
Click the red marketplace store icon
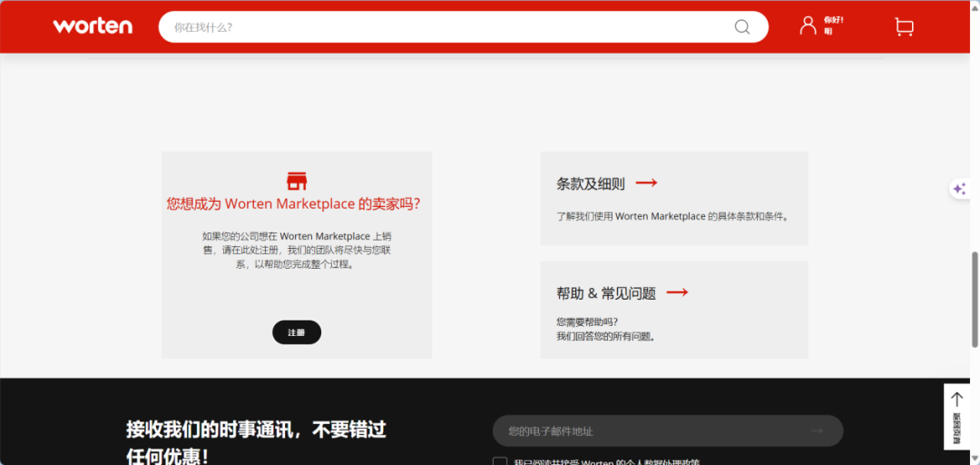[x=297, y=180]
